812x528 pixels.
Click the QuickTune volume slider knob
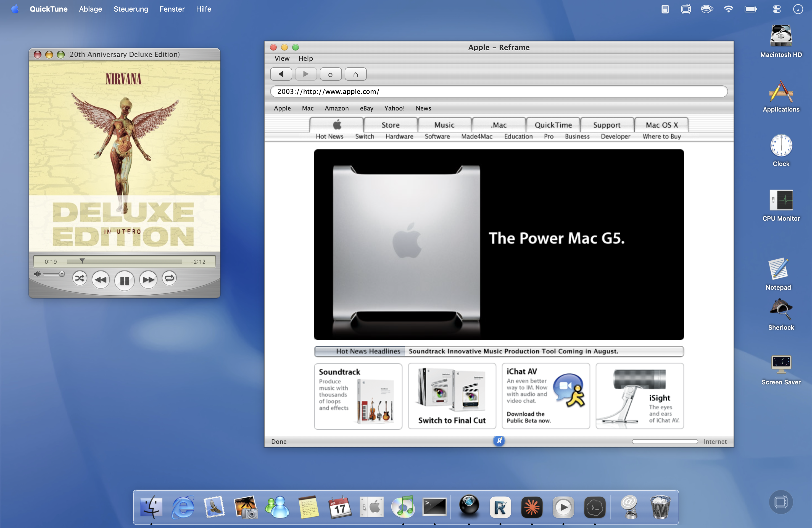(x=62, y=274)
